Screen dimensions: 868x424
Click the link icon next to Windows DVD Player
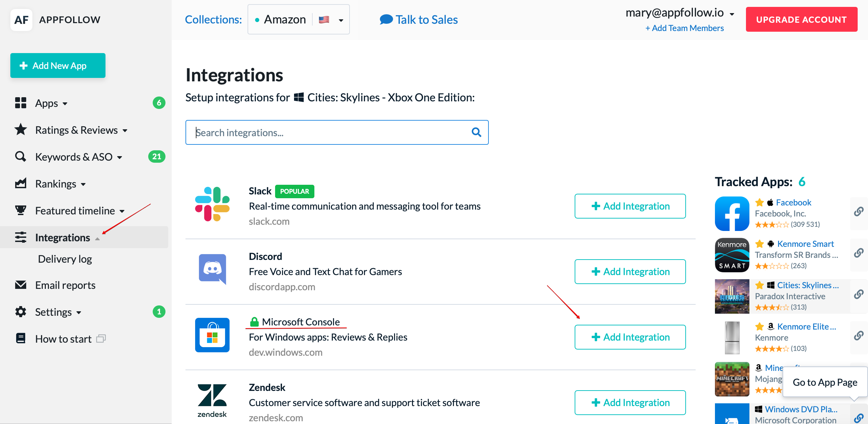pos(859,418)
